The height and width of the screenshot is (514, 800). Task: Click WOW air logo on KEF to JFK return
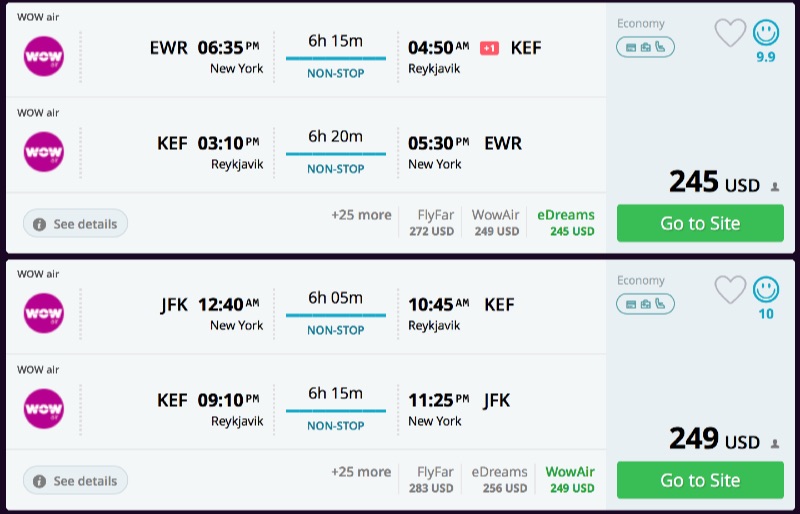pos(43,408)
